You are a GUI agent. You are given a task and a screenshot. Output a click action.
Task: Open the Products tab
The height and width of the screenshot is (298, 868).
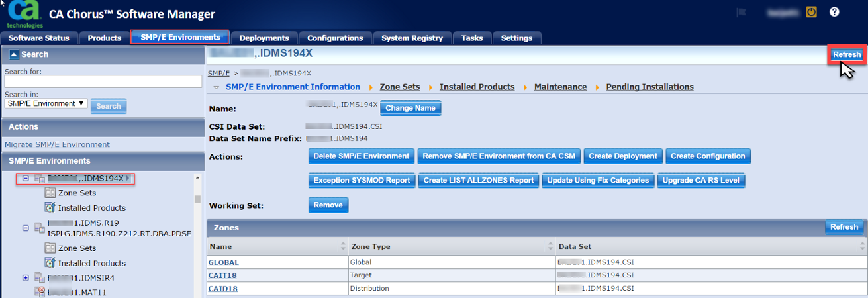105,38
